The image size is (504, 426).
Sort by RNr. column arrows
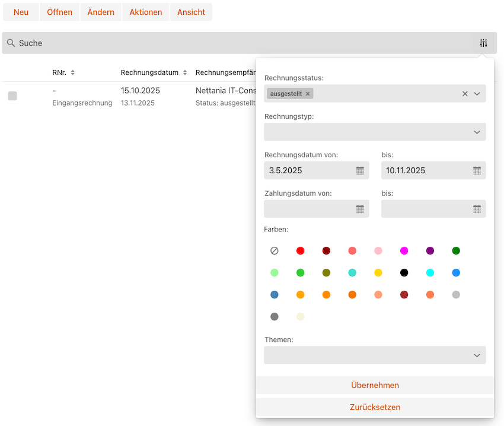73,72
